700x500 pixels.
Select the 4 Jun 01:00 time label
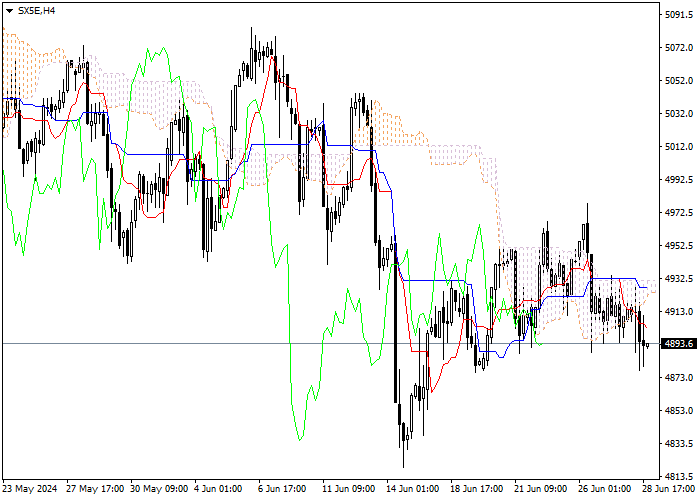pos(219,489)
